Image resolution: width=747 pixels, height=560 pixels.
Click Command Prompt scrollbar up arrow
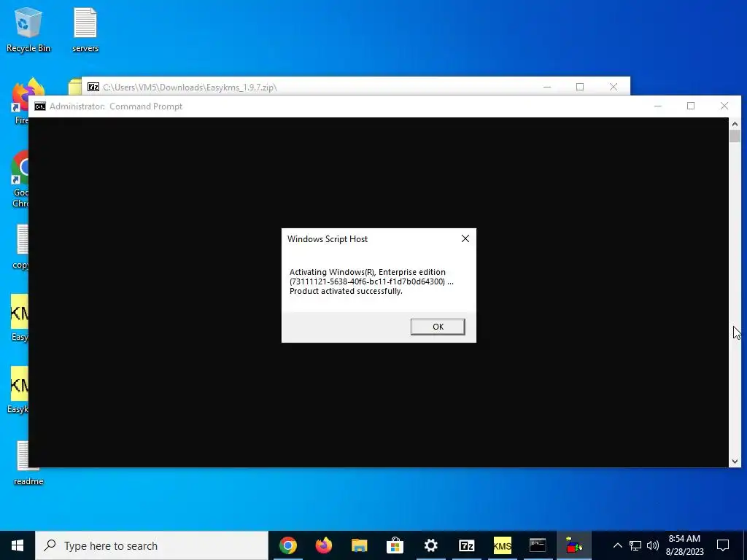pyautogui.click(x=735, y=124)
